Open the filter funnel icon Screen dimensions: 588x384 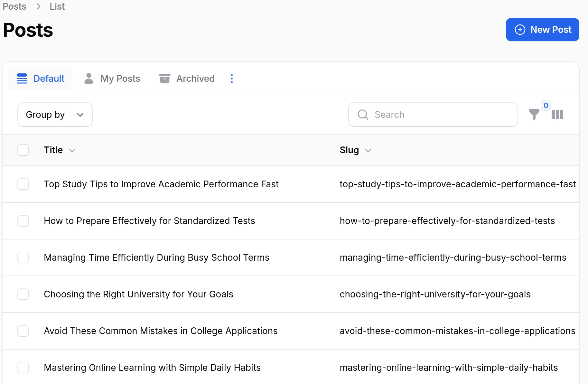click(x=534, y=115)
